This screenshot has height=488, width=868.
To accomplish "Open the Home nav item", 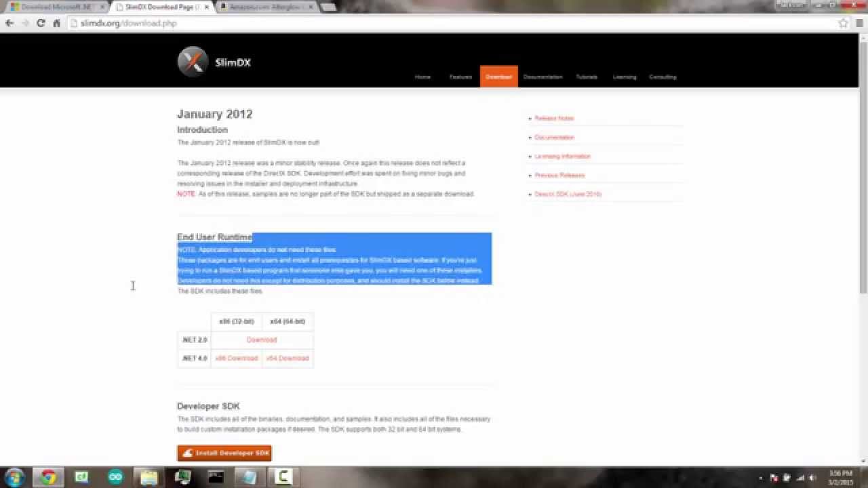I will (422, 77).
